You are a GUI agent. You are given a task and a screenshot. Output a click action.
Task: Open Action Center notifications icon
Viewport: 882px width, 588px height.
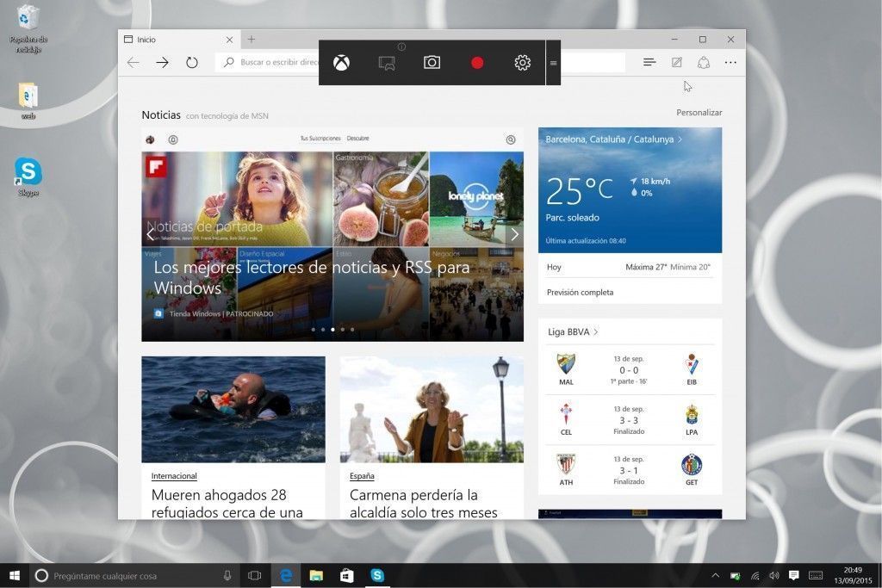pyautogui.click(x=793, y=575)
